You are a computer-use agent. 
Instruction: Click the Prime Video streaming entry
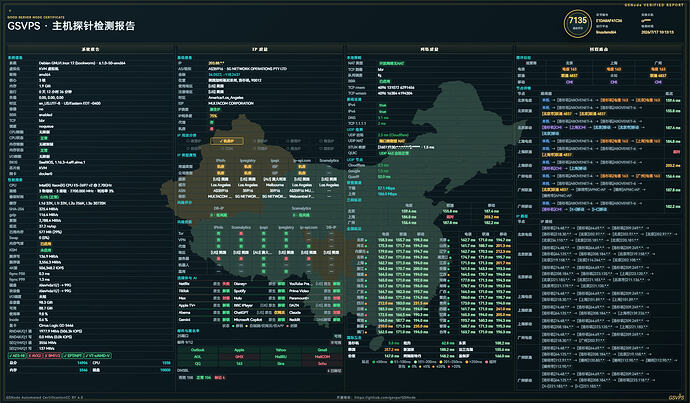[314, 291]
